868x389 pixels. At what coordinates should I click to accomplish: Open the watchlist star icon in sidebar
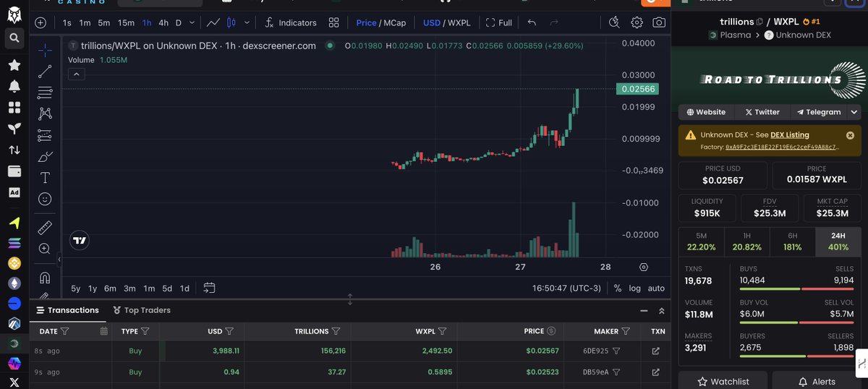[14, 65]
